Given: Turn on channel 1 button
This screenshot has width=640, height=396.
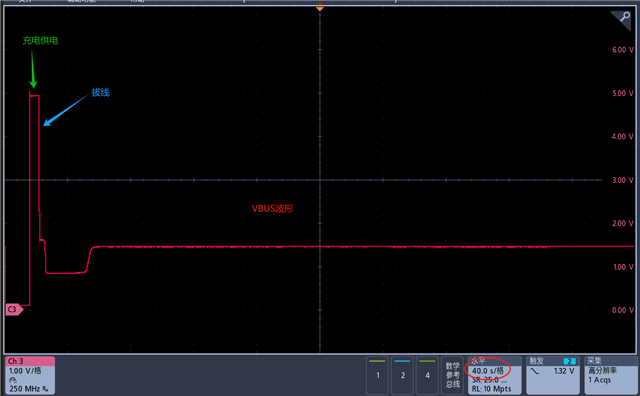Looking at the screenshot, I should (378, 375).
